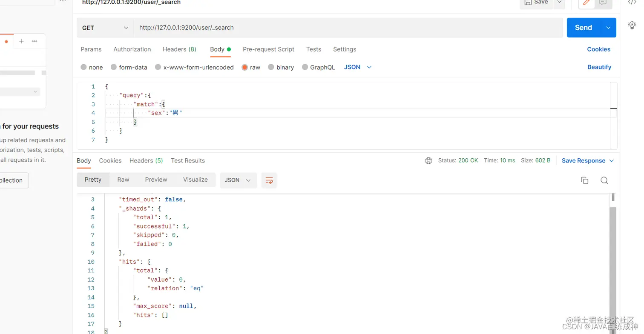Switch response view to Pretty
This screenshot has width=644, height=334.
pyautogui.click(x=93, y=180)
